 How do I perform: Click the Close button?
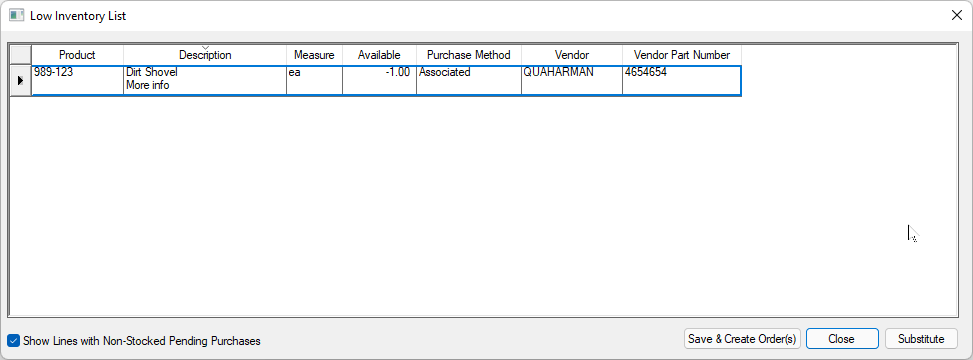coord(841,339)
